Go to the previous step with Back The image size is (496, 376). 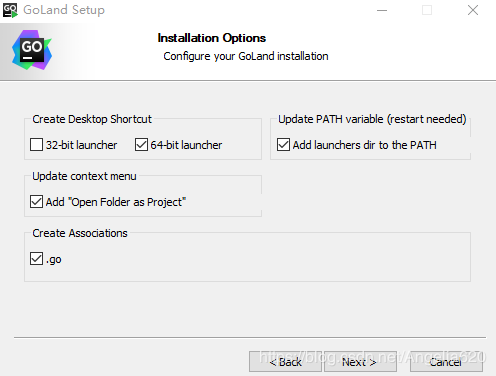coord(285,362)
